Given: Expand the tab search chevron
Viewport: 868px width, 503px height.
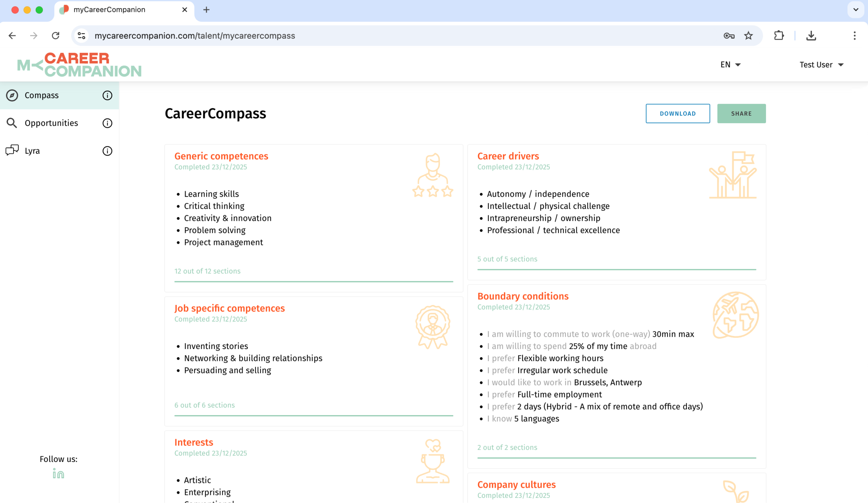Looking at the screenshot, I should pos(855,9).
